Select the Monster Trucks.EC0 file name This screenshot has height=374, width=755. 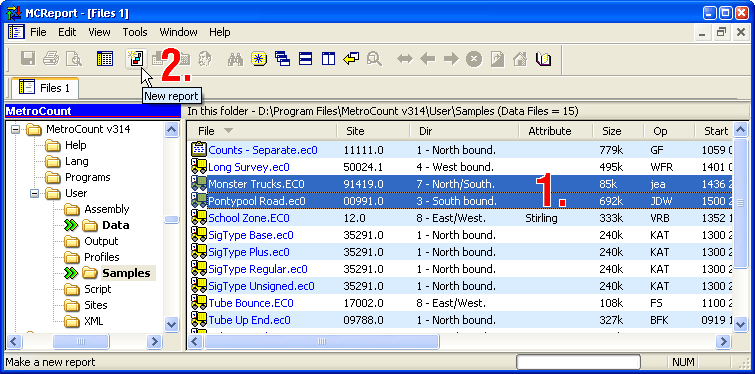click(x=256, y=184)
